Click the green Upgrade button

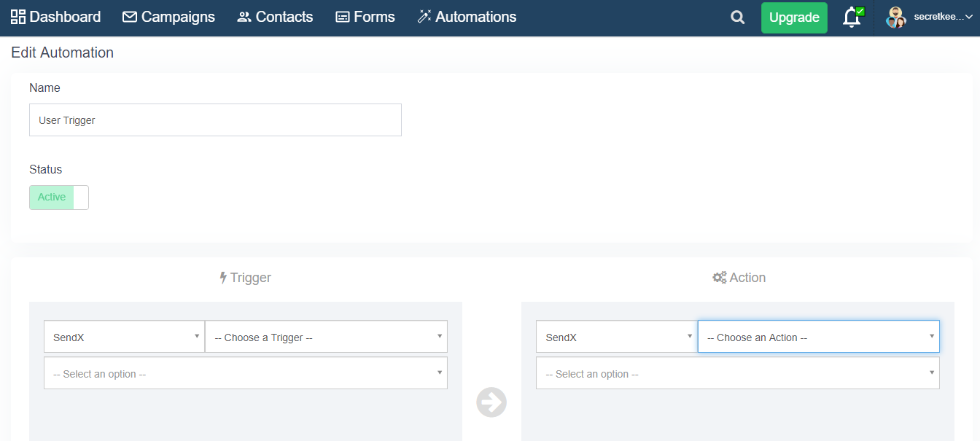pos(794,17)
